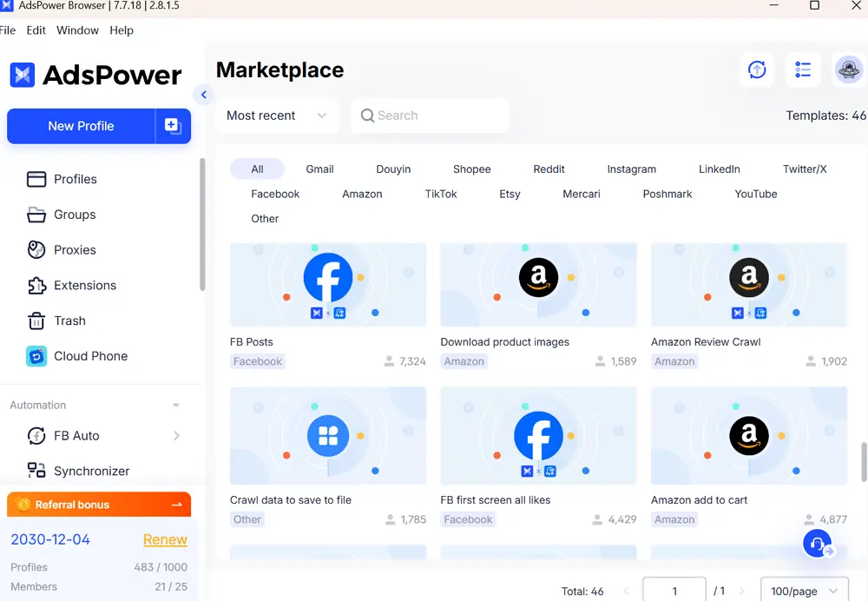Open the 100/page size dropdown

804,591
